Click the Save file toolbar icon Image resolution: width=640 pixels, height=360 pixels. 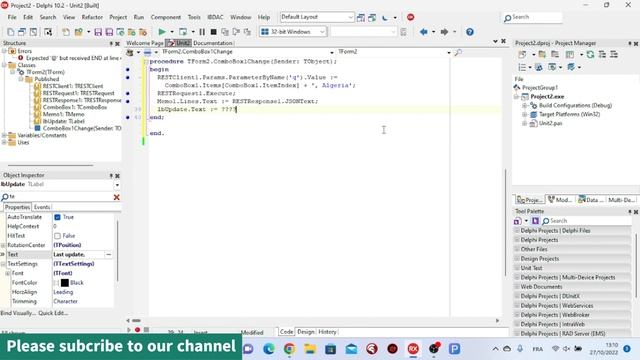[98, 32]
